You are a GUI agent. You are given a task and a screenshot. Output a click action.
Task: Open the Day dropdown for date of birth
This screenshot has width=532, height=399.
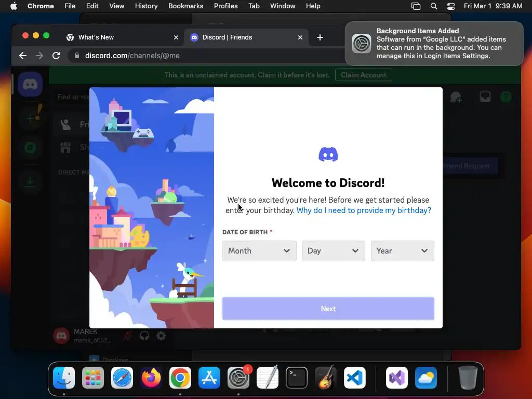click(x=333, y=251)
